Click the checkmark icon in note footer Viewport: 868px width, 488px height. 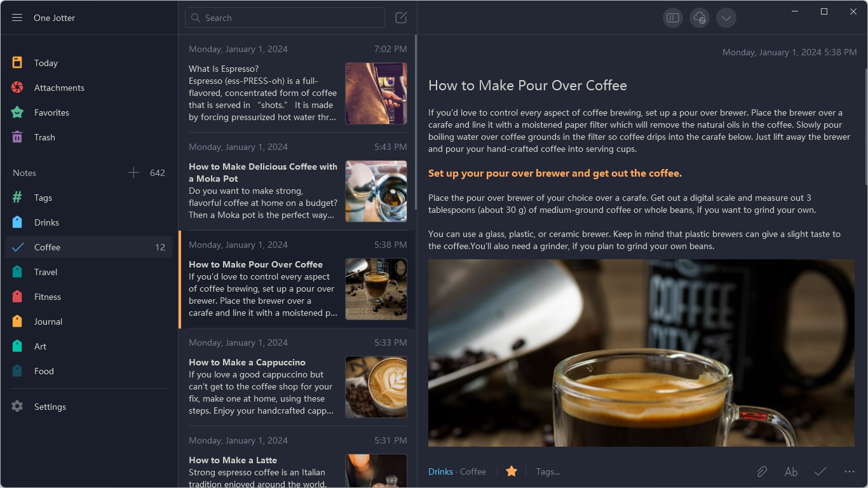tap(820, 471)
